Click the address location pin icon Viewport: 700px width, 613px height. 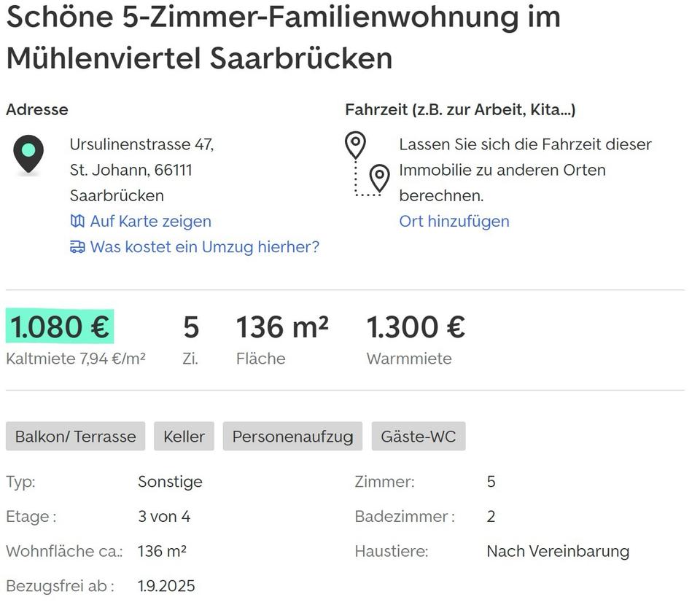click(28, 155)
